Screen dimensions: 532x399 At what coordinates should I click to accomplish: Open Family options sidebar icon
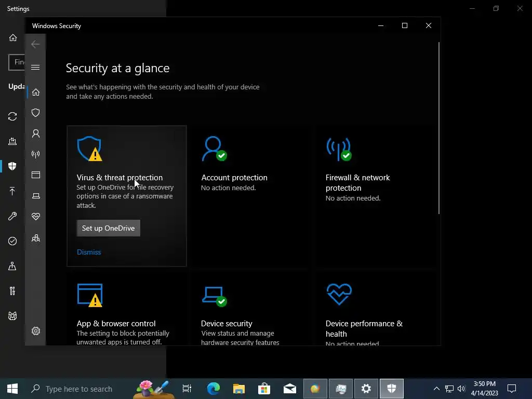pos(36,238)
